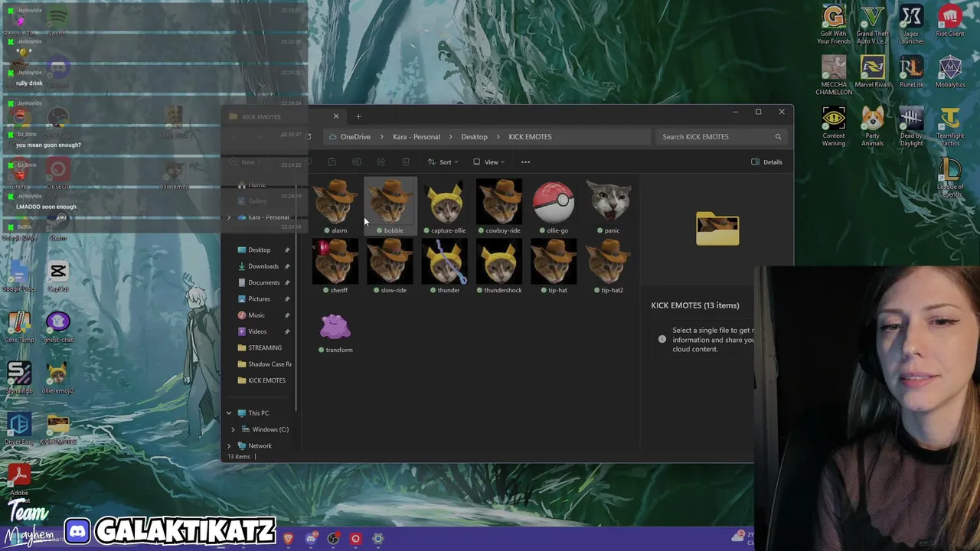
Task: Open the Sort dropdown in File Explorer
Action: tap(443, 162)
